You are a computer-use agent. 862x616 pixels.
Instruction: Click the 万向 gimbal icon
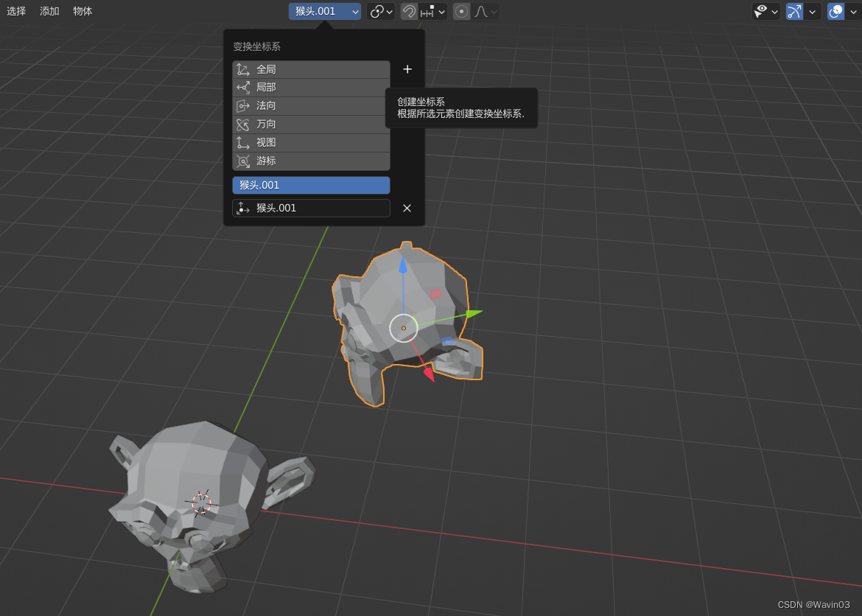(243, 125)
